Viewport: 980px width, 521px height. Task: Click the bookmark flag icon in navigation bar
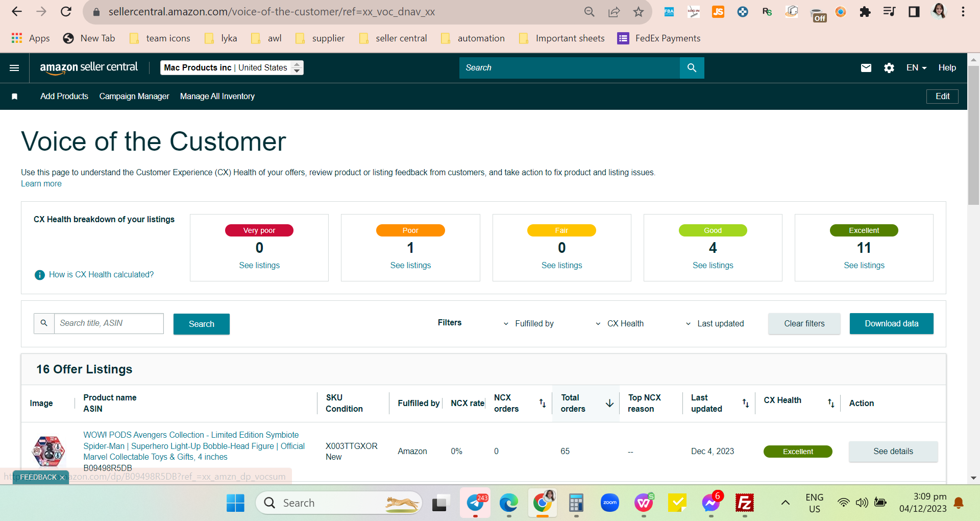click(x=15, y=97)
